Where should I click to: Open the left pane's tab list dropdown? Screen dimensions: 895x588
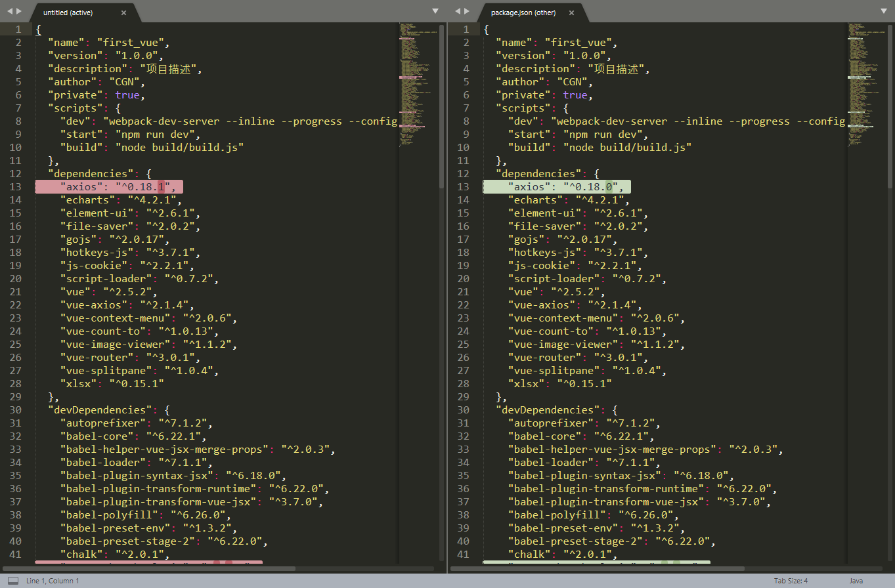click(x=435, y=11)
